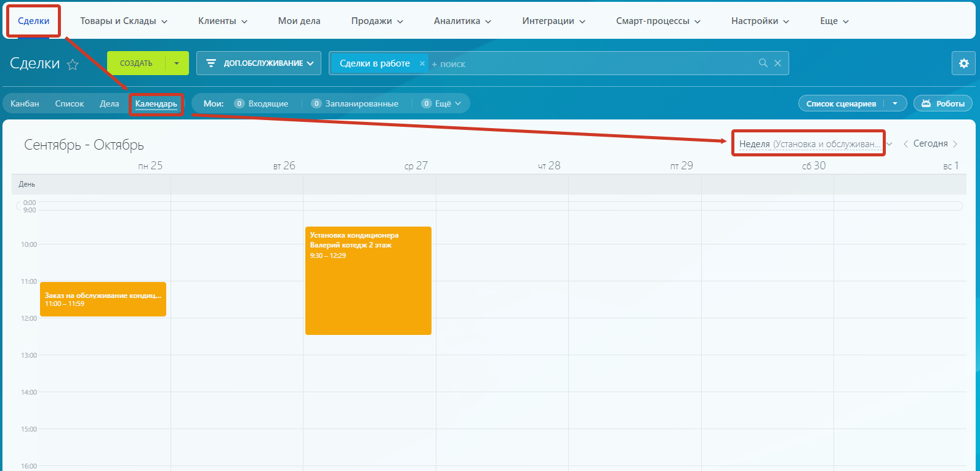Screen dimensions: 980x471
Task: Focus the search input field
Action: (591, 63)
